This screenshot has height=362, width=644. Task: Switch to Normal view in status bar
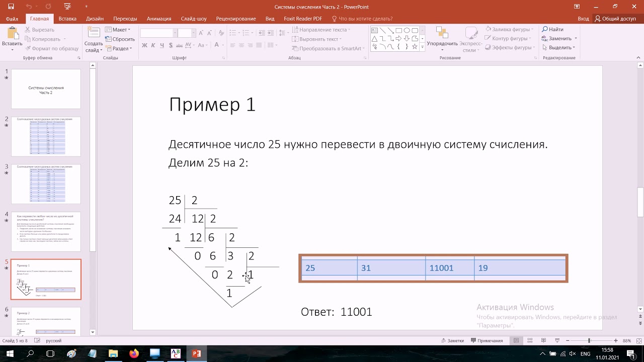click(x=516, y=340)
